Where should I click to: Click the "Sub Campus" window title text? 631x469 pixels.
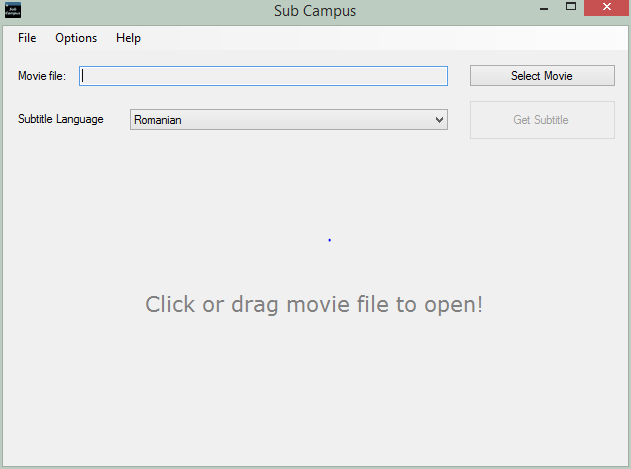pyautogui.click(x=314, y=11)
